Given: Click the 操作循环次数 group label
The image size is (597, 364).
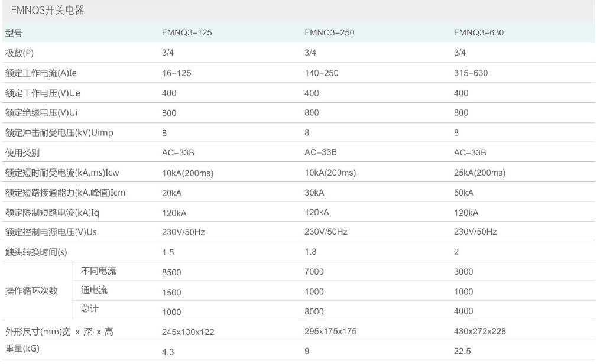Looking at the screenshot, I should coord(31,291).
